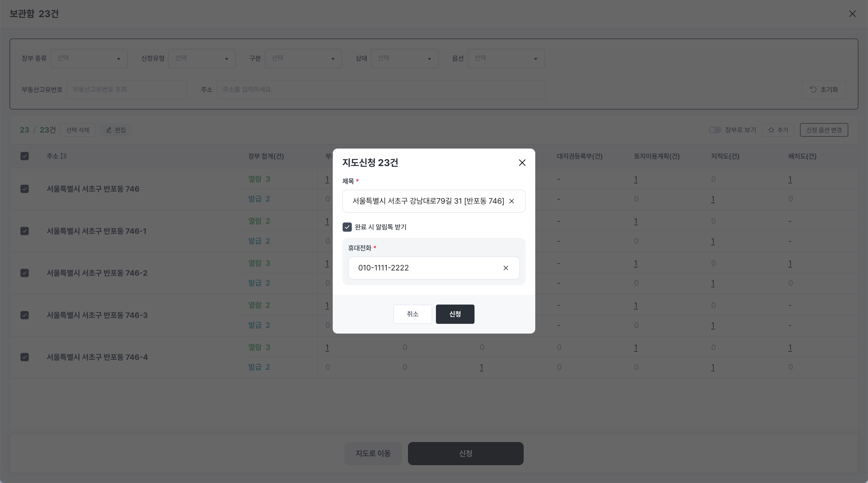
Task: Open the 신청유형 dropdown
Action: click(x=202, y=59)
